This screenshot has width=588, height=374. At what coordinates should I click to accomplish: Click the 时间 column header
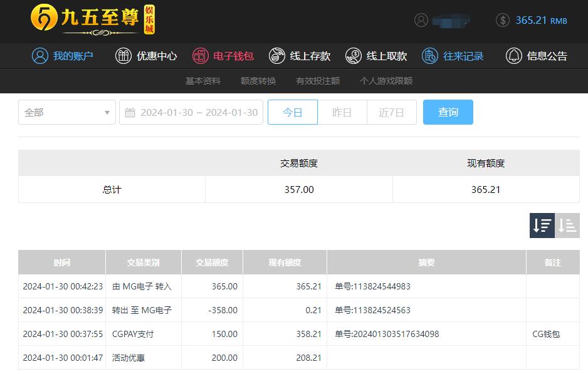pos(62,262)
